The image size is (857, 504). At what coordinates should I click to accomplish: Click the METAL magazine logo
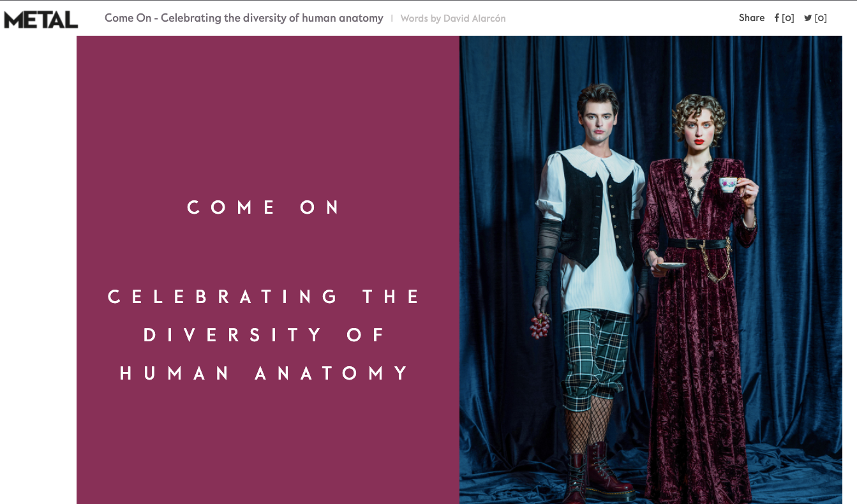(x=40, y=20)
